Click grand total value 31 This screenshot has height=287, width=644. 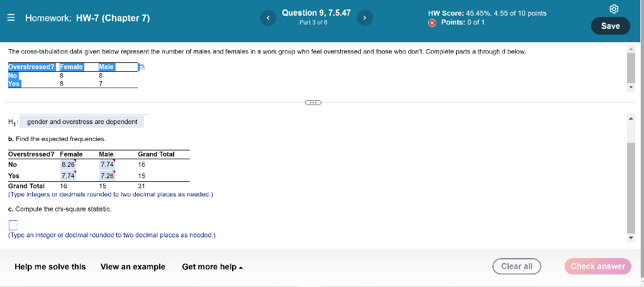tap(142, 186)
